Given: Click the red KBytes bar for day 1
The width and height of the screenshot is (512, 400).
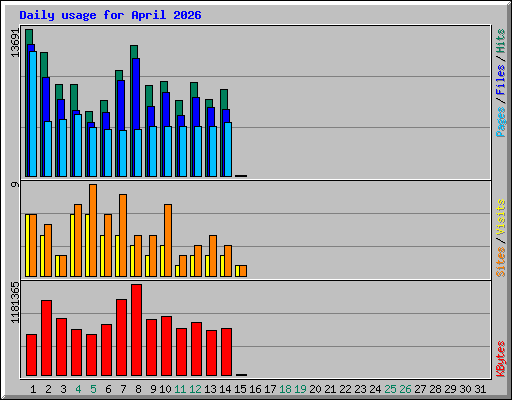Looking at the screenshot, I should click(x=31, y=355).
